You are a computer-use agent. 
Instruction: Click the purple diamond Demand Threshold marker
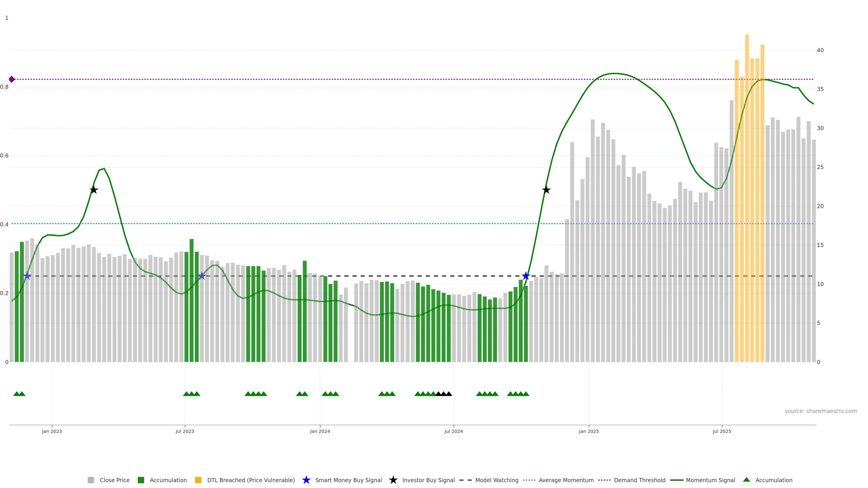tap(12, 80)
